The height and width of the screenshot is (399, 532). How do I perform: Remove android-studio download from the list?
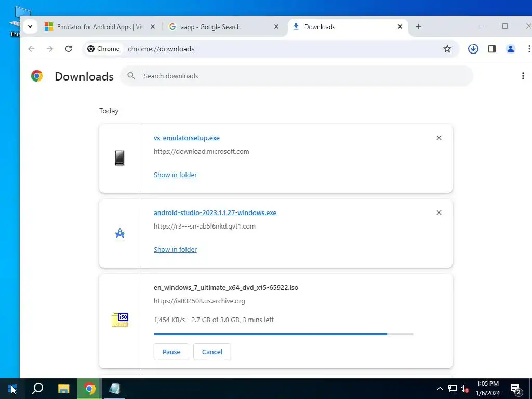(438, 212)
